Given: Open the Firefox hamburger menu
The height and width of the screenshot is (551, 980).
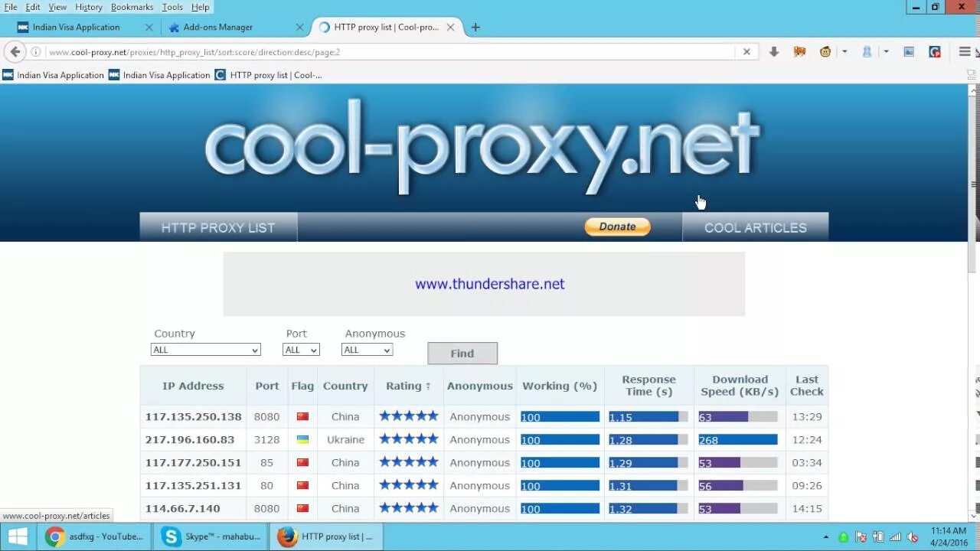Looking at the screenshot, I should click(965, 52).
